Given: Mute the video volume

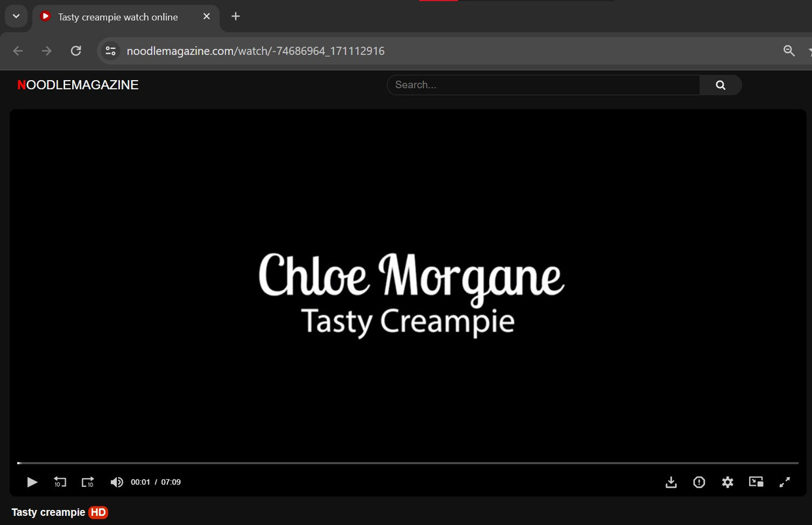Looking at the screenshot, I should pyautogui.click(x=116, y=482).
